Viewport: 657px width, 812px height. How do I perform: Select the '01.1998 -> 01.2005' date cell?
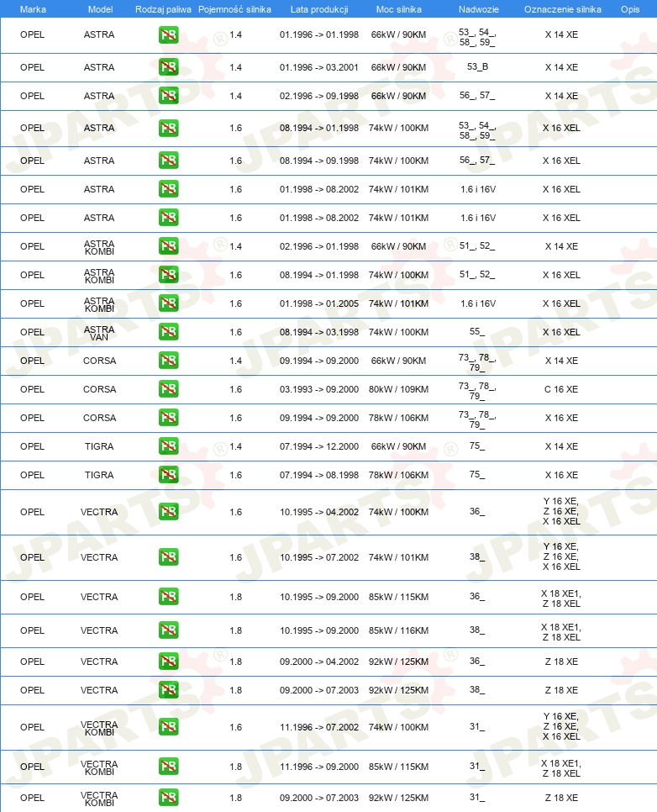point(319,303)
